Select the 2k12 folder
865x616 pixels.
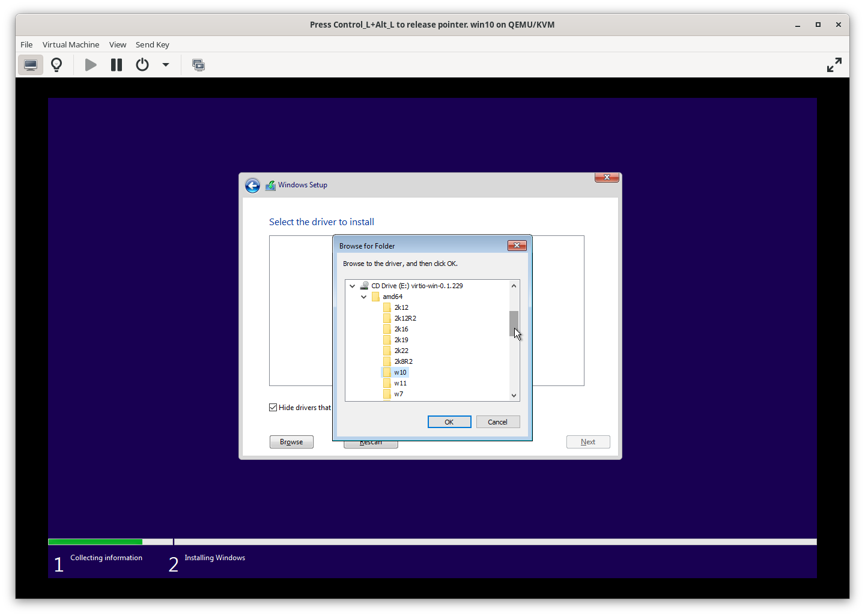coord(401,307)
